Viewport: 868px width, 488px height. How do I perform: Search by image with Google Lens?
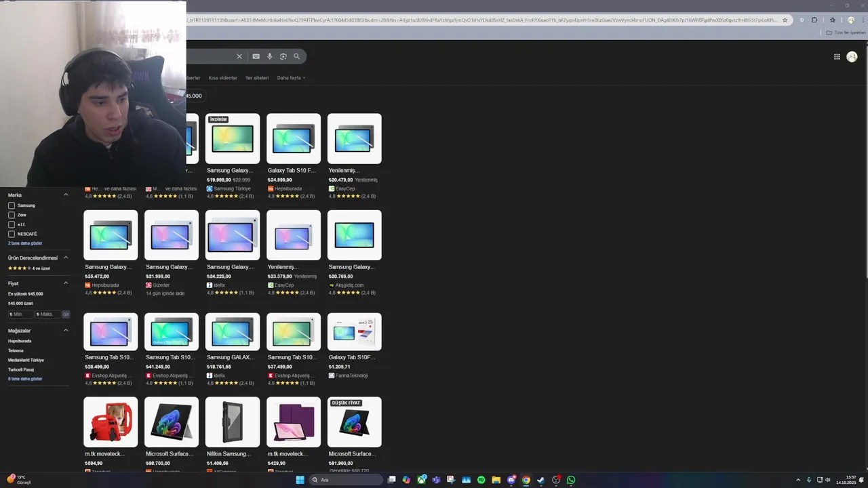click(x=283, y=56)
